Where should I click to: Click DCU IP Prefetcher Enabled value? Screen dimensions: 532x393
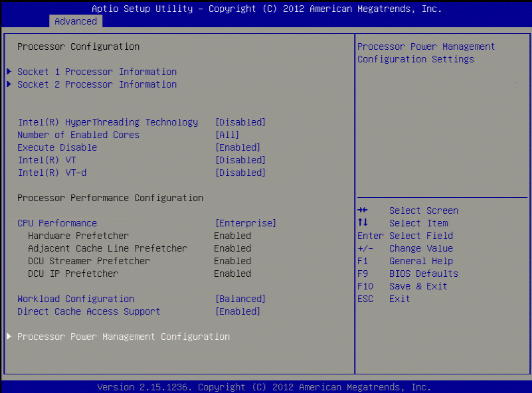[x=232, y=274]
